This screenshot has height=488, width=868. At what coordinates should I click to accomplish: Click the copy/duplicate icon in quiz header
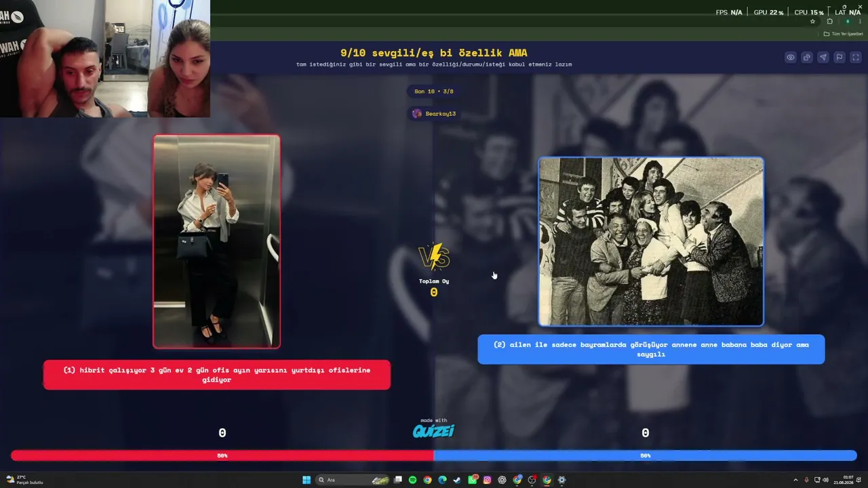tap(807, 58)
